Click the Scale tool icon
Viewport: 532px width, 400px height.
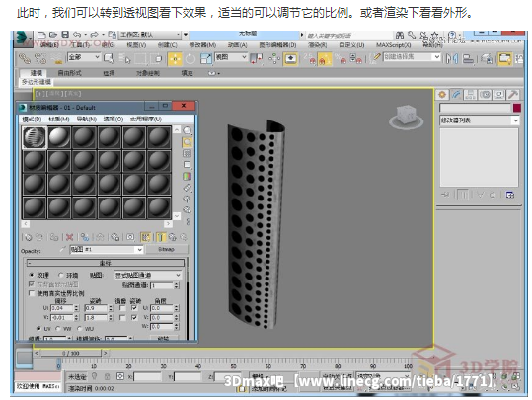click(x=206, y=59)
